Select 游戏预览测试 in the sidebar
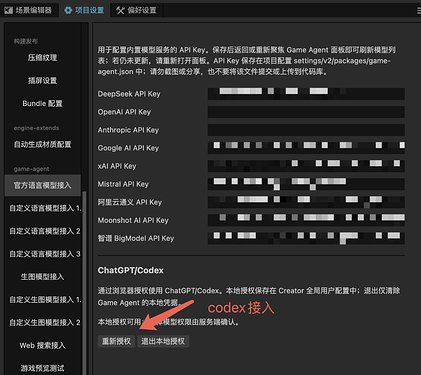The height and width of the screenshot is (375, 421). [x=42, y=368]
